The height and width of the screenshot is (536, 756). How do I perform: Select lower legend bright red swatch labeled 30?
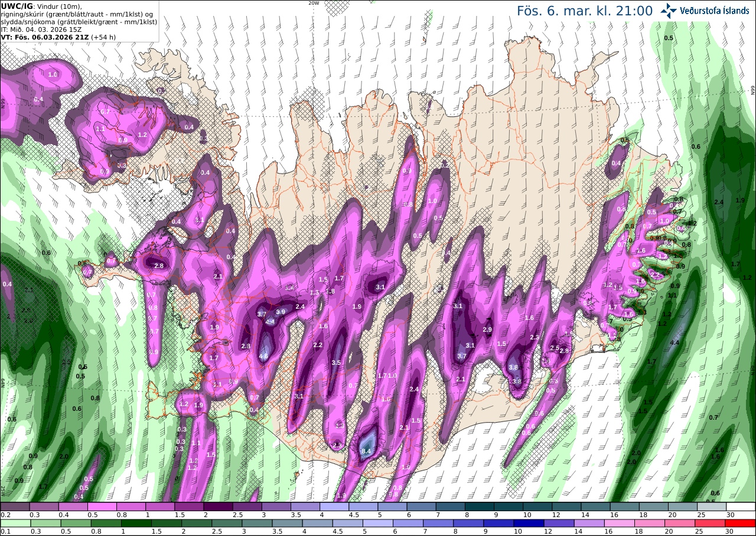pos(741,523)
